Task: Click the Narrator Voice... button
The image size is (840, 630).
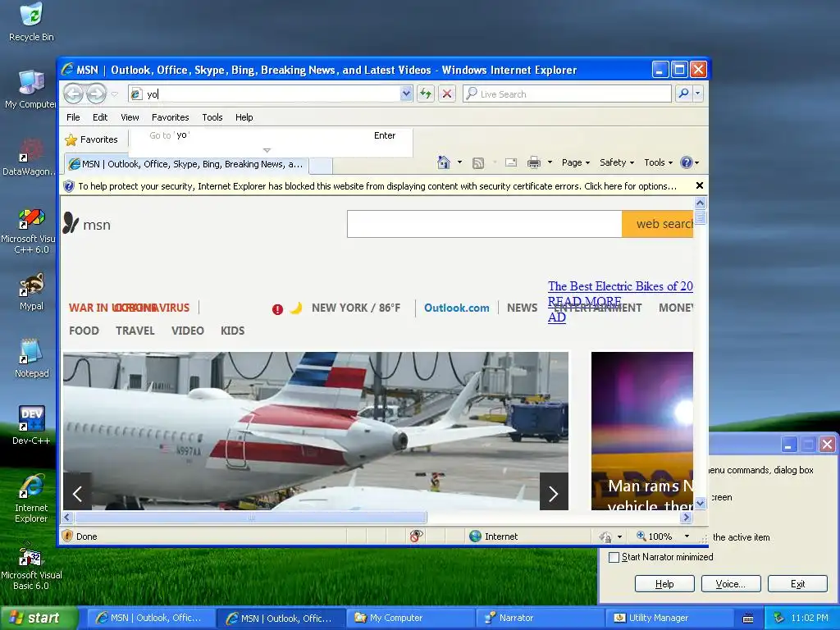Action: point(731,584)
